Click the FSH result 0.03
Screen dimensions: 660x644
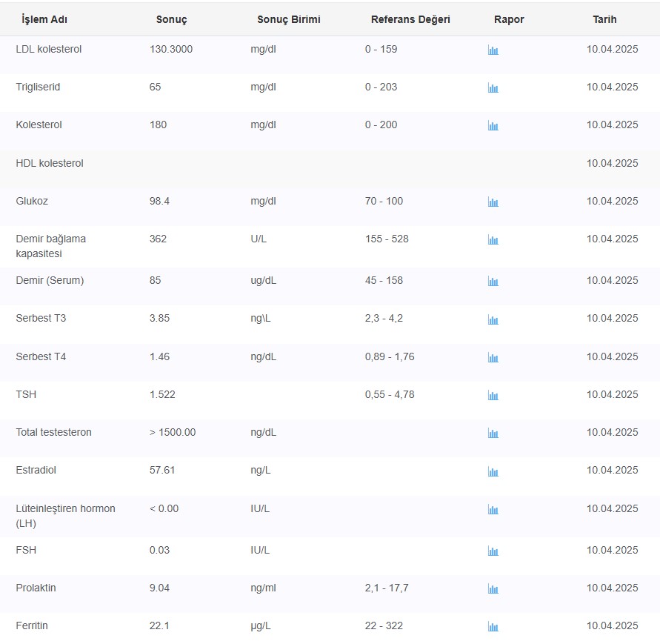pos(159,550)
